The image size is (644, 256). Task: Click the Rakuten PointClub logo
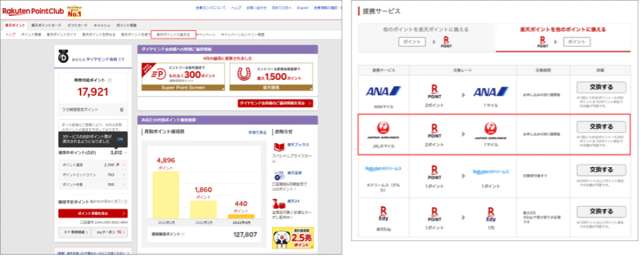[33, 10]
